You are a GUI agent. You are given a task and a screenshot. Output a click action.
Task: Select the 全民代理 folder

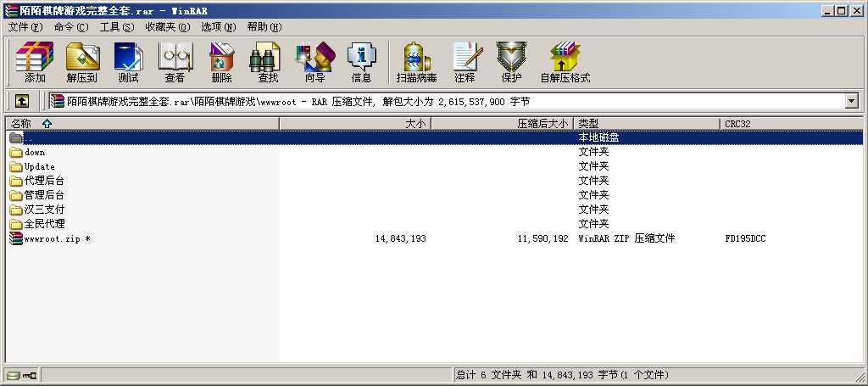44,224
